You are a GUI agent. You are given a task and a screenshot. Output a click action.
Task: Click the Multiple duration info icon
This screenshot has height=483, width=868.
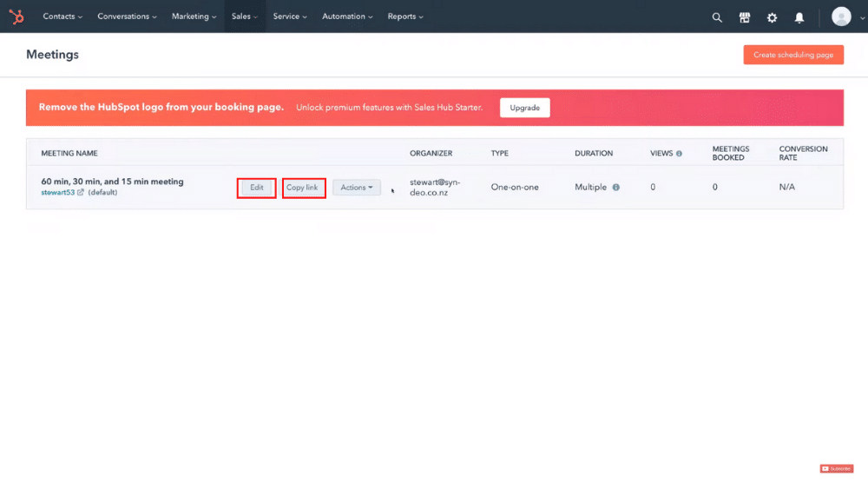coord(615,188)
